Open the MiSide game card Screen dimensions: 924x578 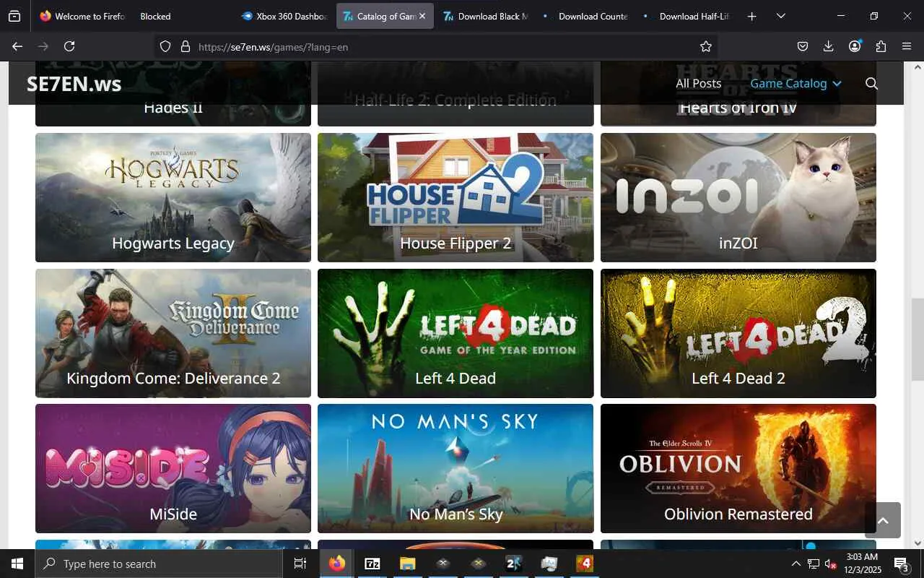(x=173, y=468)
